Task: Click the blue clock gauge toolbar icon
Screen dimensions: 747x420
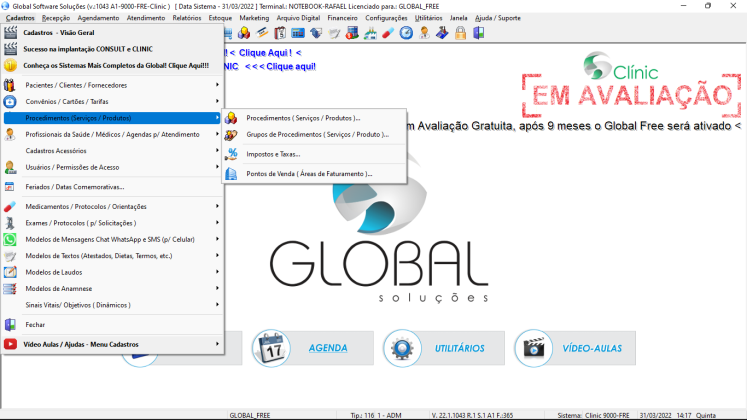Action: pyautogui.click(x=406, y=33)
